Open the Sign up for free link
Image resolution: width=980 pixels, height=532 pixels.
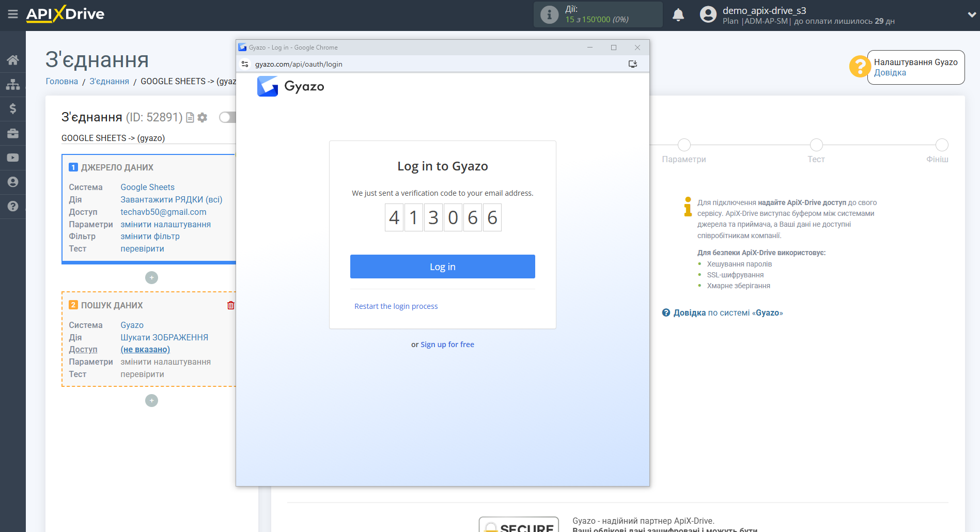(447, 344)
